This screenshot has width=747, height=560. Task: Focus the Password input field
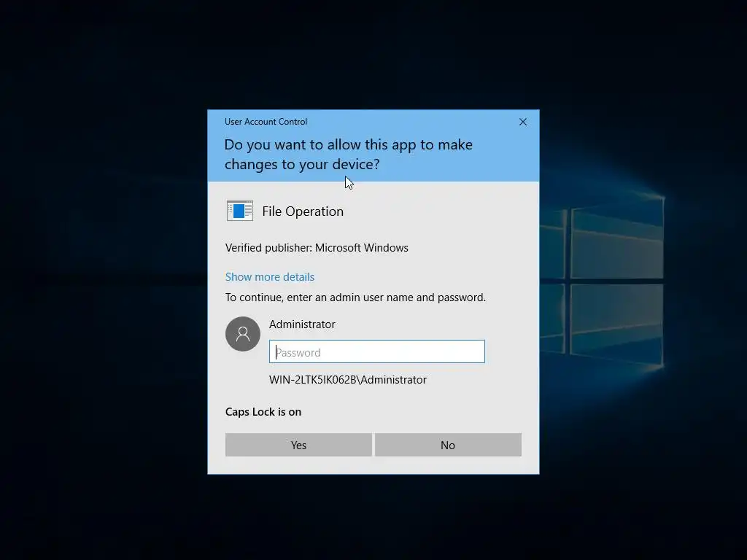click(x=377, y=351)
